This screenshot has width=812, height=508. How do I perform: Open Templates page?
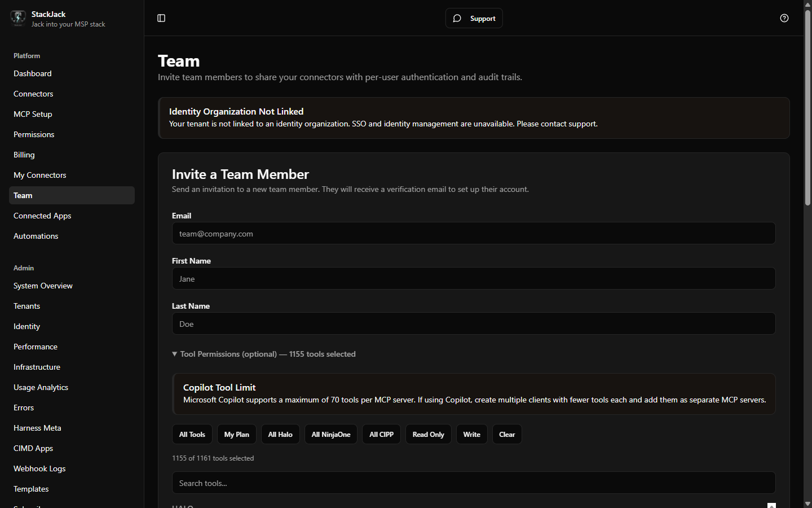coord(72,489)
